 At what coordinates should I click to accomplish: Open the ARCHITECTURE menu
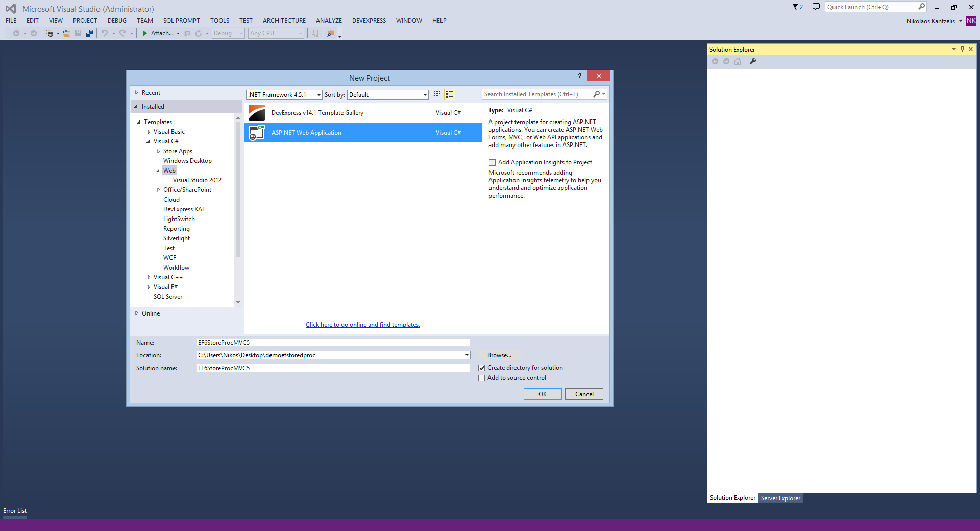click(x=284, y=21)
